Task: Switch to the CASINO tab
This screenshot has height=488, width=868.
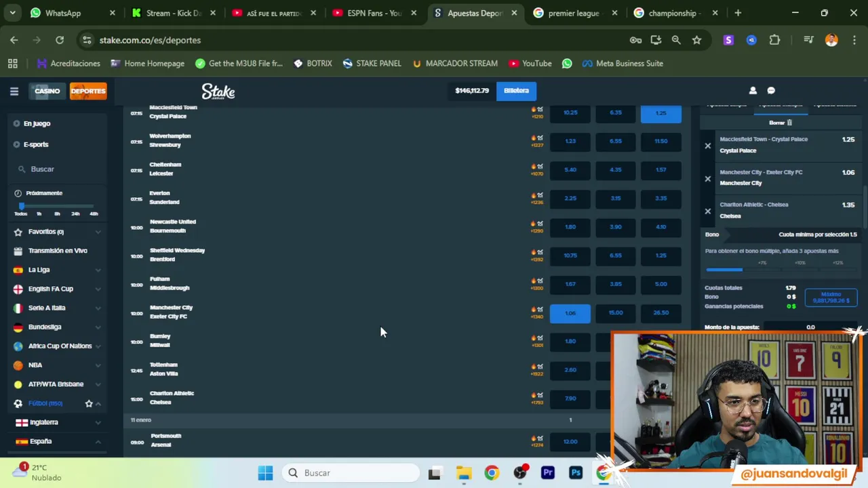Action: (x=47, y=91)
